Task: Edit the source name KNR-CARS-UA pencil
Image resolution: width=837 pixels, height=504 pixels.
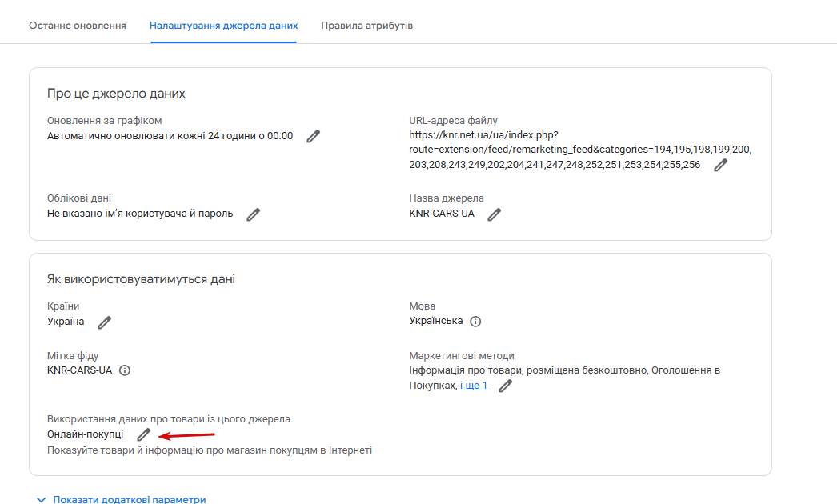Action: pos(495,214)
